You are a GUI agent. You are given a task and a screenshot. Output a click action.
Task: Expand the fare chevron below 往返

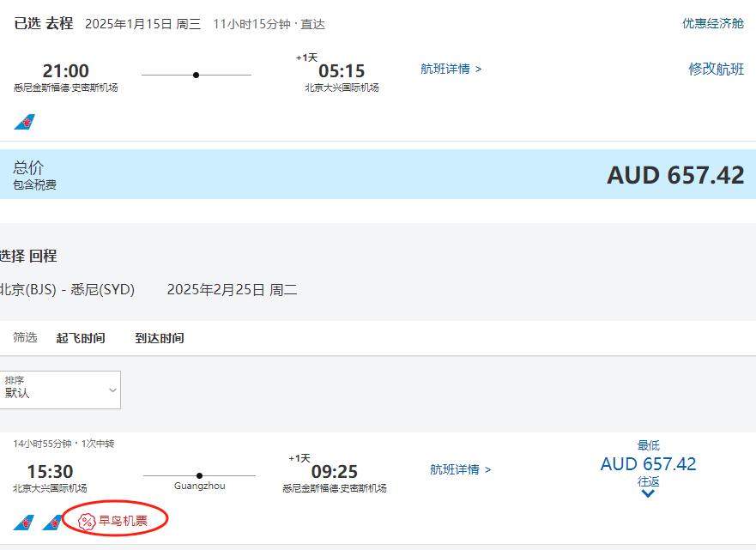click(x=648, y=494)
